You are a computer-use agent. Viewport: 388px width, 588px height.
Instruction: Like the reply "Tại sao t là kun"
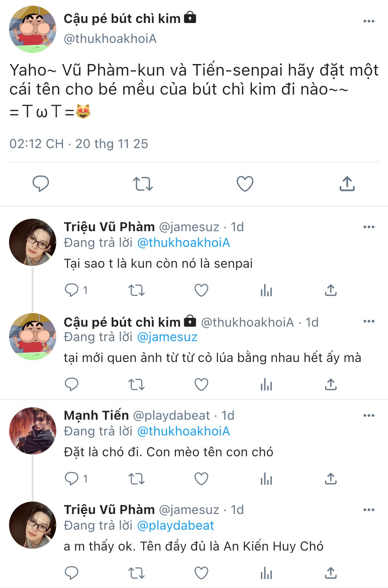(x=202, y=290)
